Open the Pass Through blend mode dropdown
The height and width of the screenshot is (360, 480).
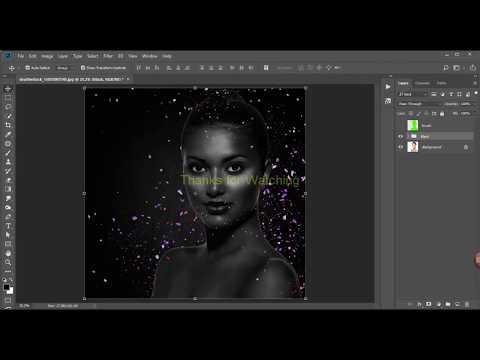click(419, 104)
